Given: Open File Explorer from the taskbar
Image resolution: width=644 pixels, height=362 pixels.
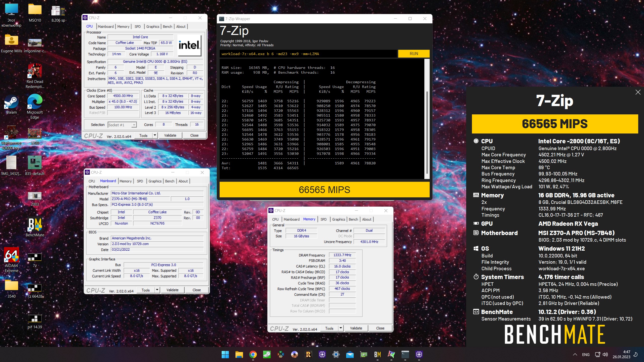Looking at the screenshot, I should tap(239, 354).
